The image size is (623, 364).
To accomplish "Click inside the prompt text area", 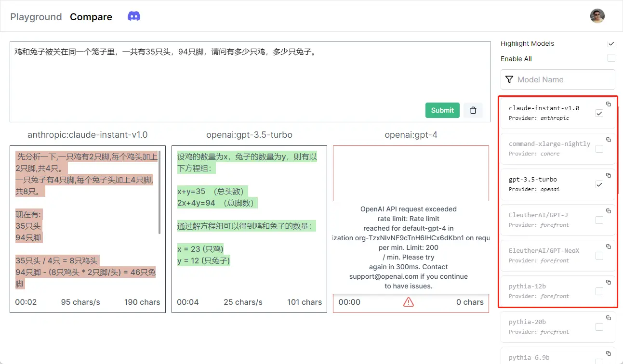I will [250, 81].
